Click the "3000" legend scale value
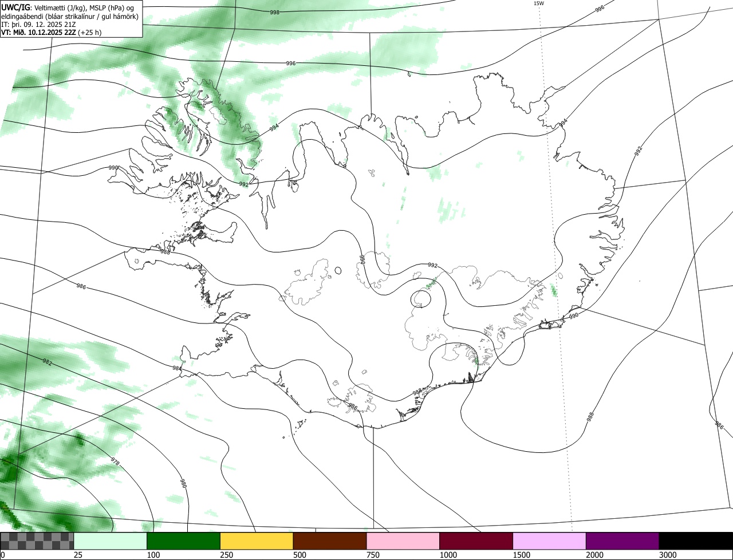Viewport: 733px width, 560px height. (668, 555)
